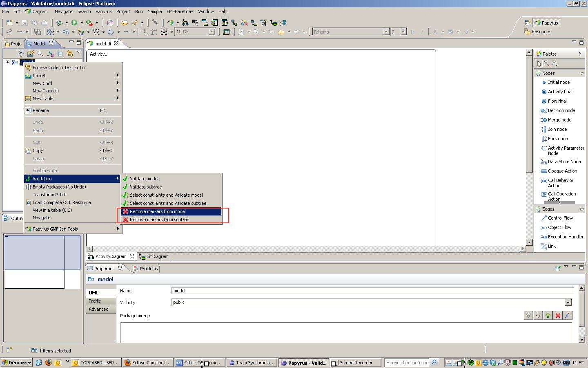Select the Decision node palette tool

point(558,110)
